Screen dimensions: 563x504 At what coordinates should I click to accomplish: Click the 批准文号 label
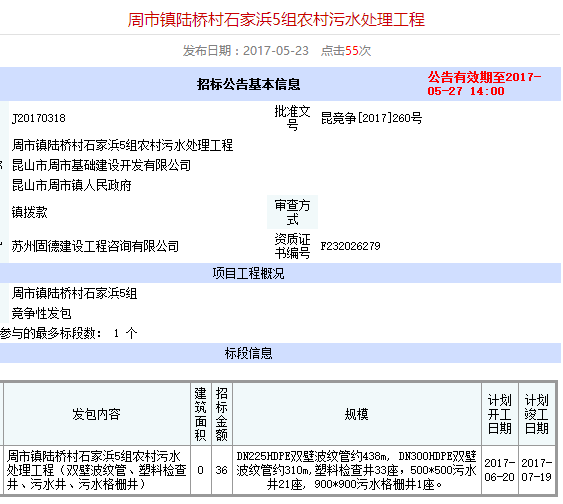(292, 118)
